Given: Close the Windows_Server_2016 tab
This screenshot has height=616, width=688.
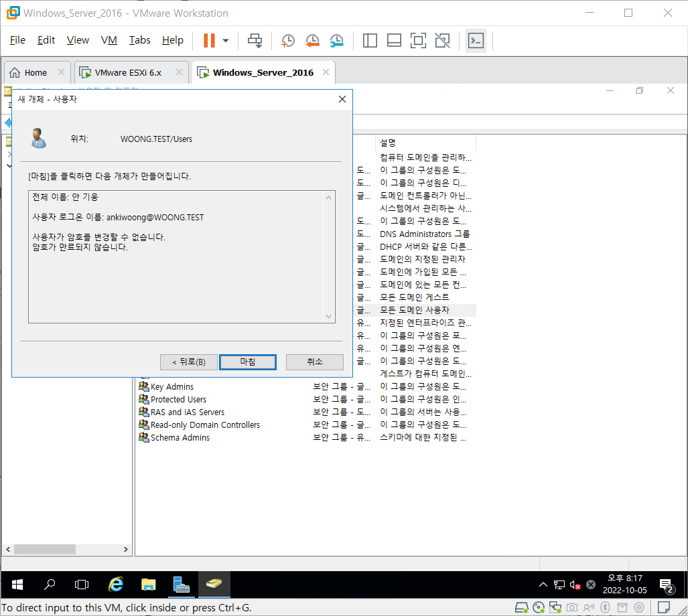Looking at the screenshot, I should pos(326,72).
